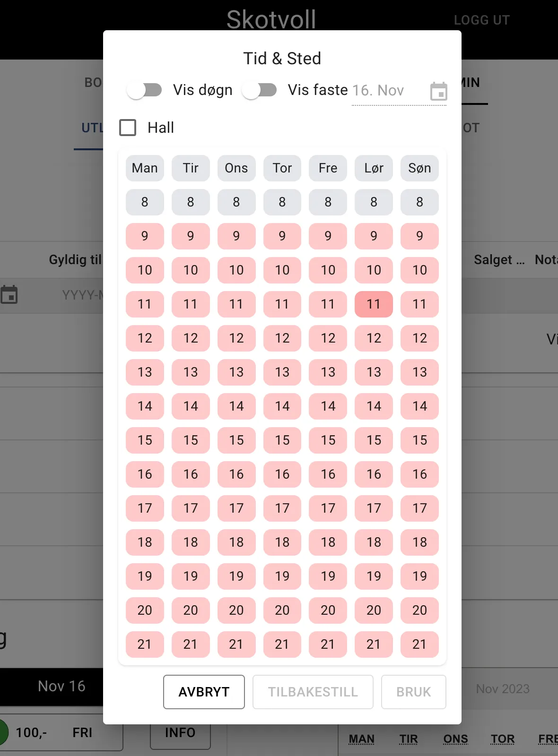Click the Tor weekday header

(282, 168)
